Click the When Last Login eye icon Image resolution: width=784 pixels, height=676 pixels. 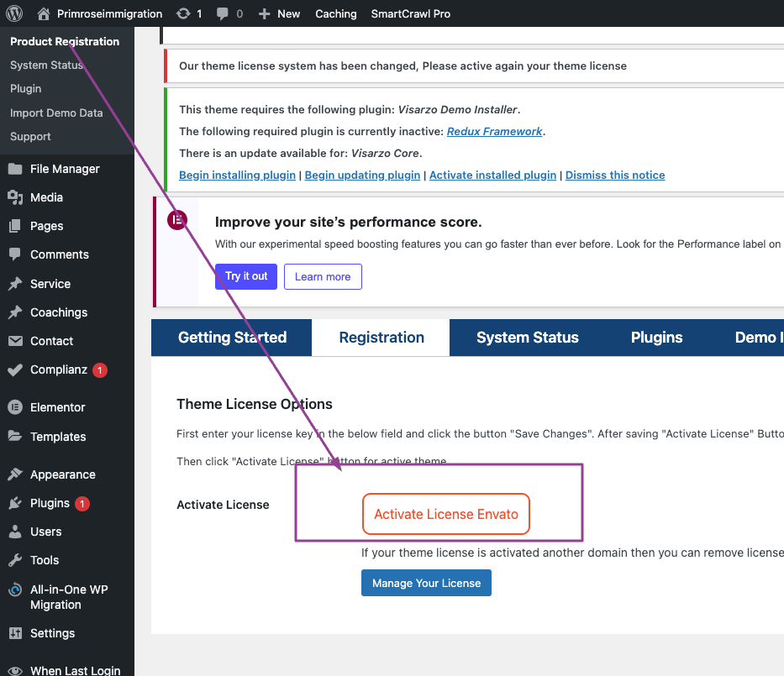coord(15,670)
